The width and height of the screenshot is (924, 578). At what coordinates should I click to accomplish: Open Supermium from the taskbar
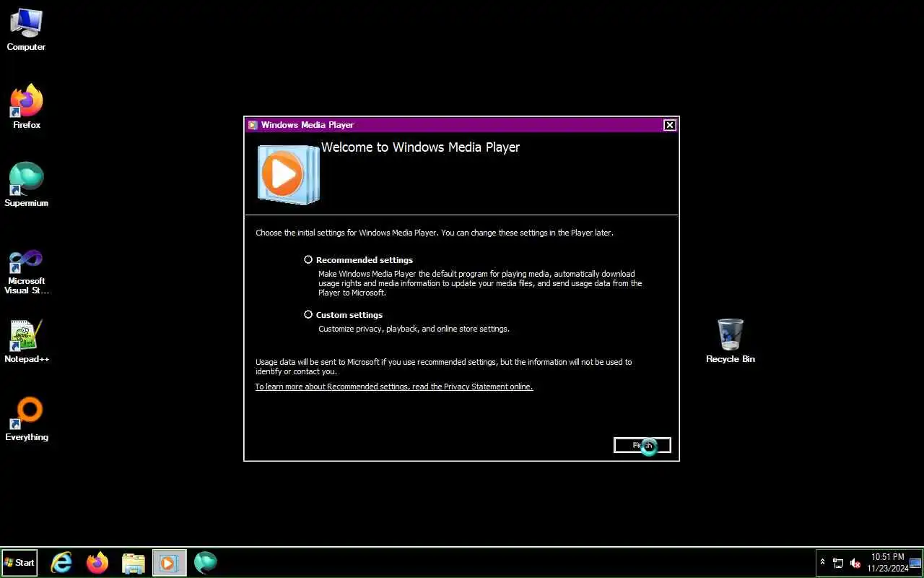coord(206,563)
